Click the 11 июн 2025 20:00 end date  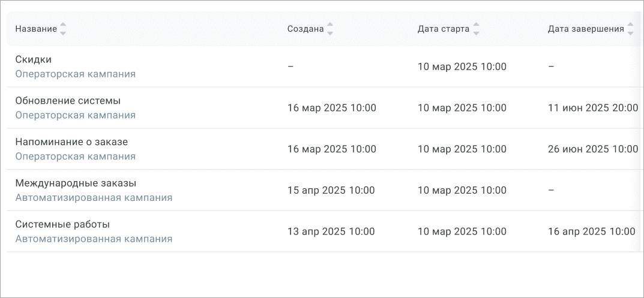click(592, 108)
